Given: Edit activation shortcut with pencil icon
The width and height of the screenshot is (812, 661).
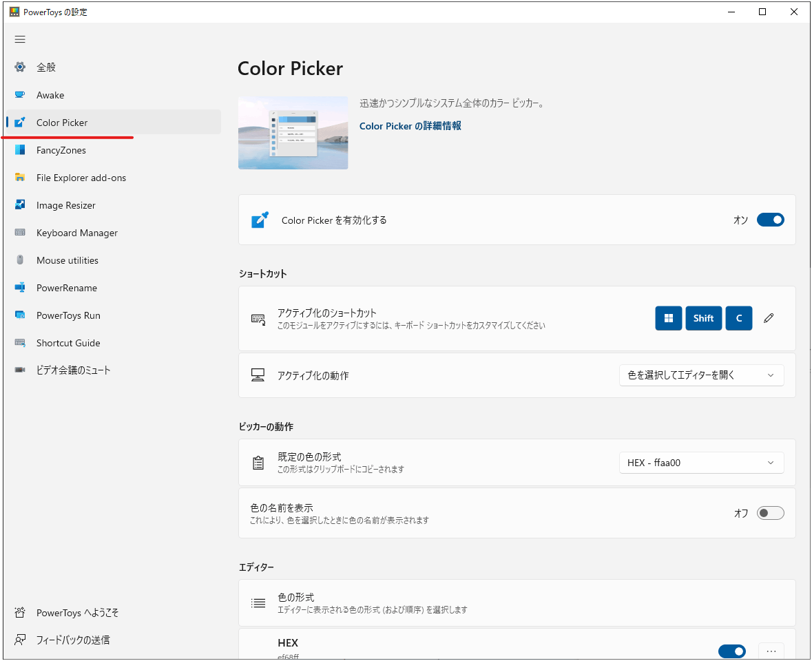Looking at the screenshot, I should tap(769, 318).
